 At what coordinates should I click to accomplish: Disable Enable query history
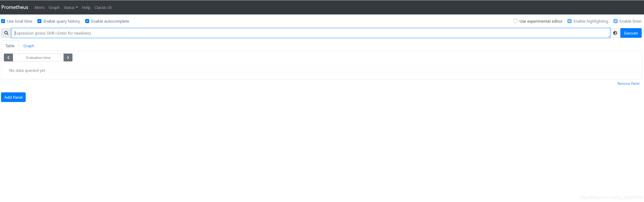39,21
